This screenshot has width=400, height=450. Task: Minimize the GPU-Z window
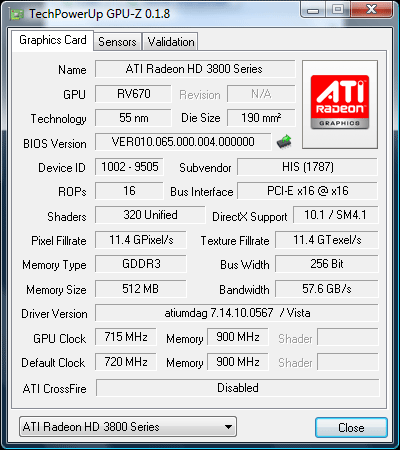[313, 10]
